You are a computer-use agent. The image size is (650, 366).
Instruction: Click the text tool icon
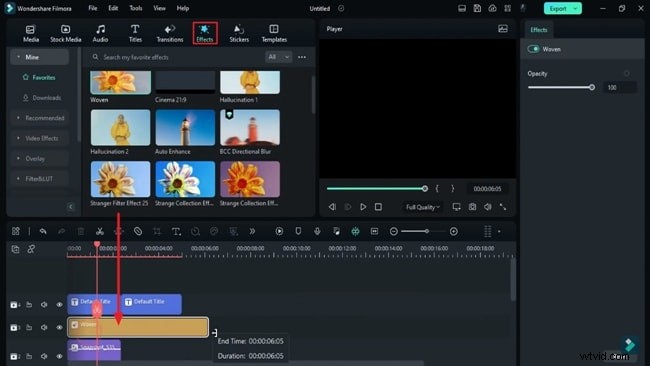click(x=176, y=231)
